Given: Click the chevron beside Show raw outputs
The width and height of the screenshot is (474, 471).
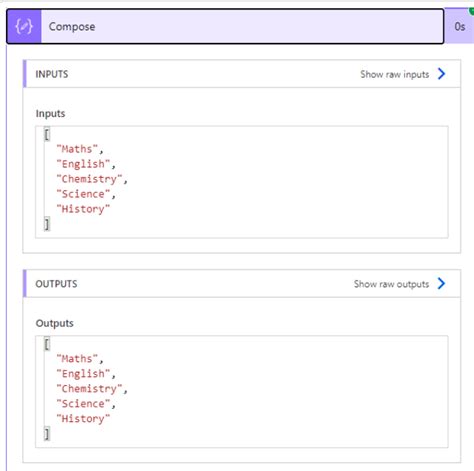Looking at the screenshot, I should click(441, 284).
